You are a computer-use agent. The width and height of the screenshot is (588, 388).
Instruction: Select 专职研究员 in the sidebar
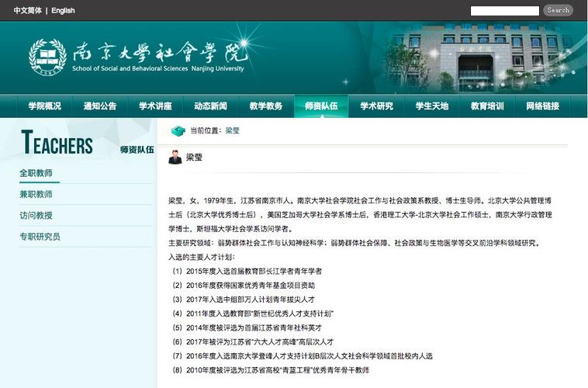[x=40, y=237]
